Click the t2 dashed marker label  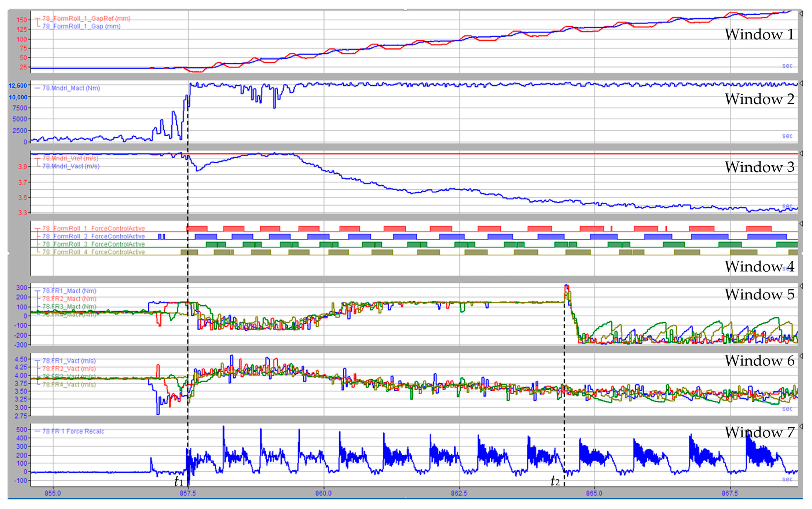555,481
